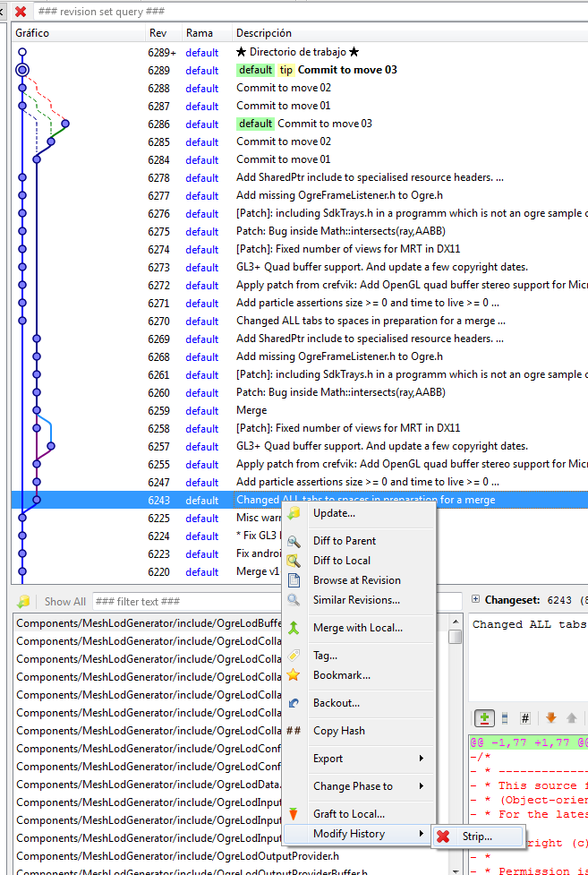Click the Update icon in context menu

294,513
